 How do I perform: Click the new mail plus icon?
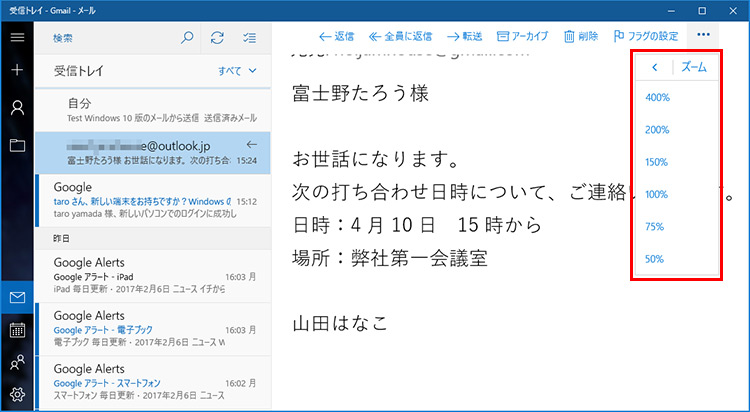point(17,71)
